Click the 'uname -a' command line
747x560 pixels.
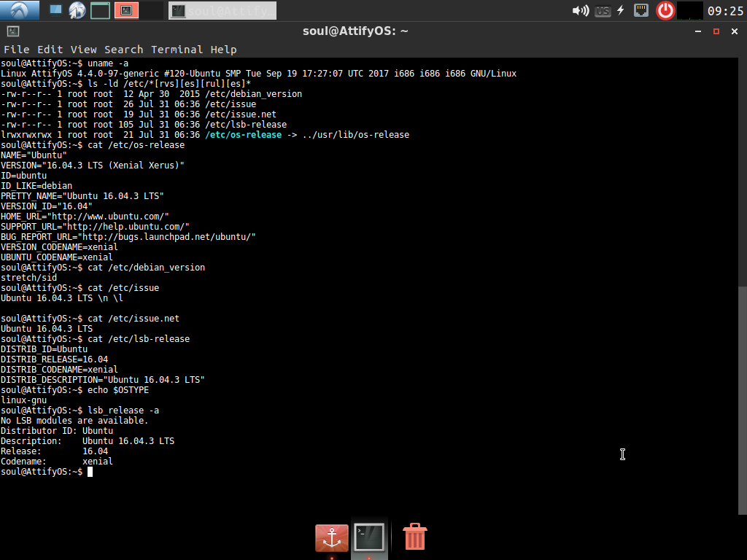[64, 63]
